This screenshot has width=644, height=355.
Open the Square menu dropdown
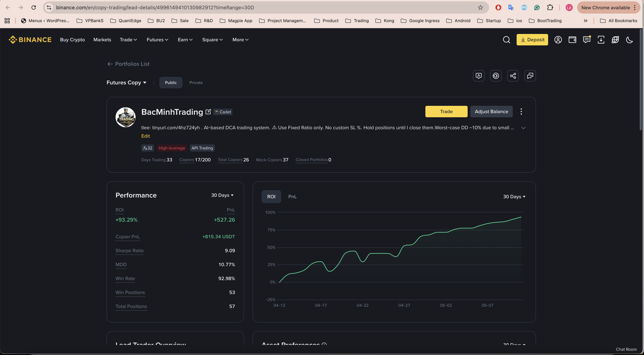(x=212, y=40)
